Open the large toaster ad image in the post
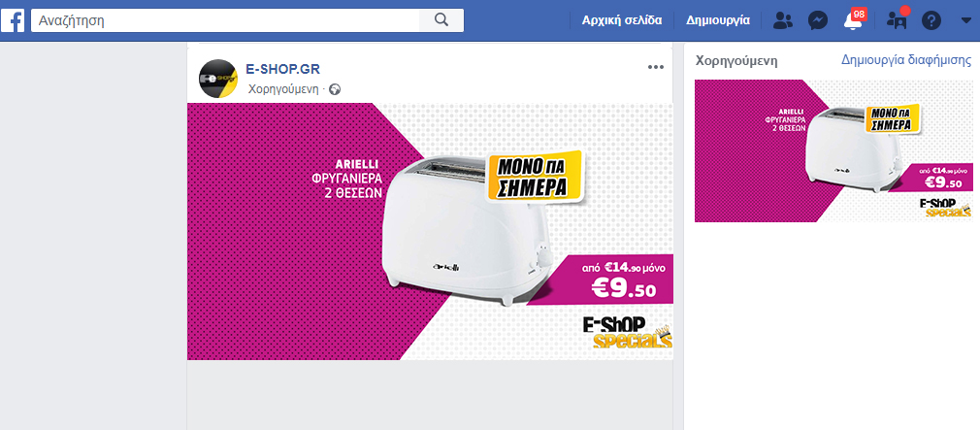The image size is (980, 430). (430, 231)
